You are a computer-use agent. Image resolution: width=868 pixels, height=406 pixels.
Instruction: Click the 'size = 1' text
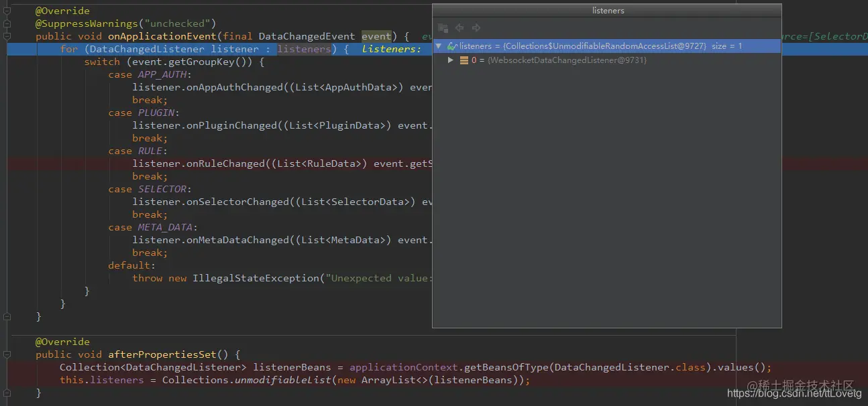(727, 46)
